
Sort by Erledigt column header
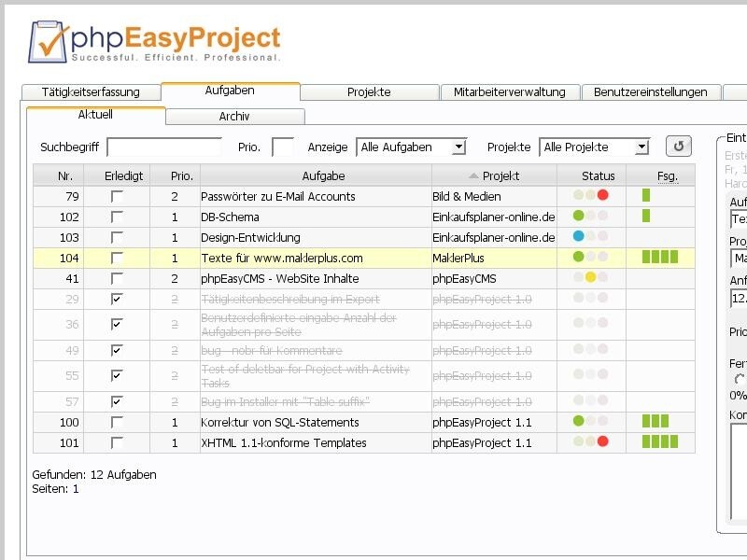pos(117,175)
